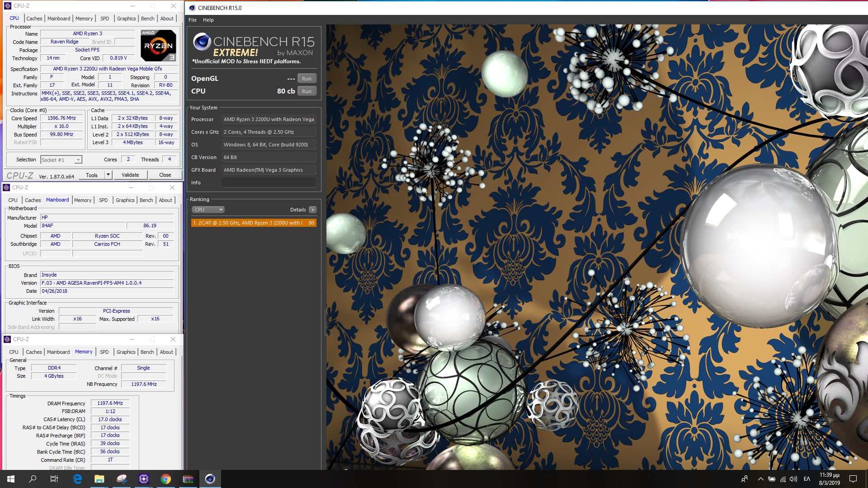Image resolution: width=868 pixels, height=488 pixels.
Task: Open Graphics tab in top CPU-Z window
Action: pos(127,19)
